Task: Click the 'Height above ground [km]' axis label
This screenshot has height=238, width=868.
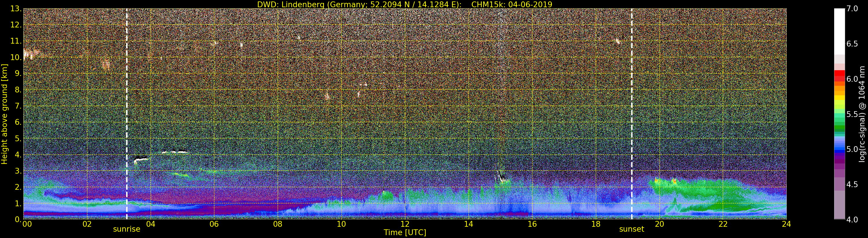Action: tap(4, 114)
